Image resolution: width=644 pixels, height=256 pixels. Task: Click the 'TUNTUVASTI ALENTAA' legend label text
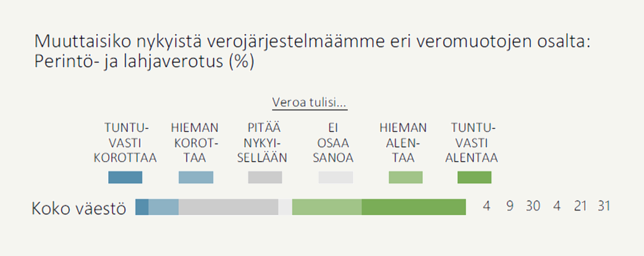474,142
